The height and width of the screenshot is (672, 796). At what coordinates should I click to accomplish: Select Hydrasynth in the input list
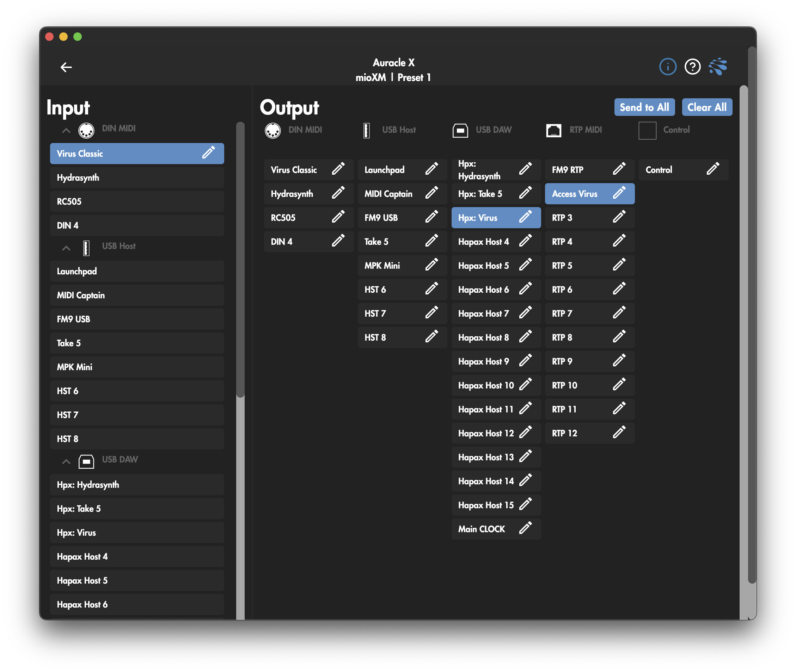click(136, 178)
